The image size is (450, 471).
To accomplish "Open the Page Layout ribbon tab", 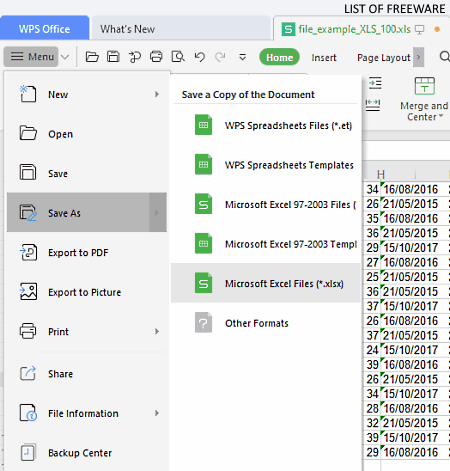I will (x=383, y=58).
